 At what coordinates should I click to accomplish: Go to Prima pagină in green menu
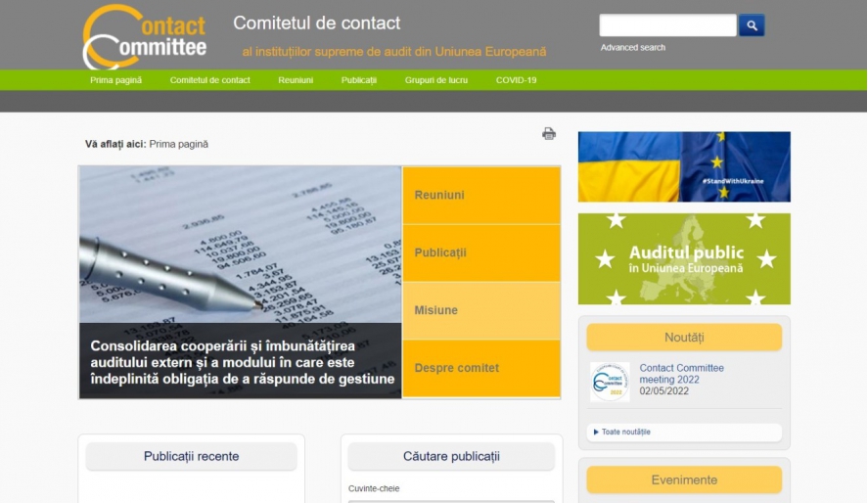click(115, 80)
